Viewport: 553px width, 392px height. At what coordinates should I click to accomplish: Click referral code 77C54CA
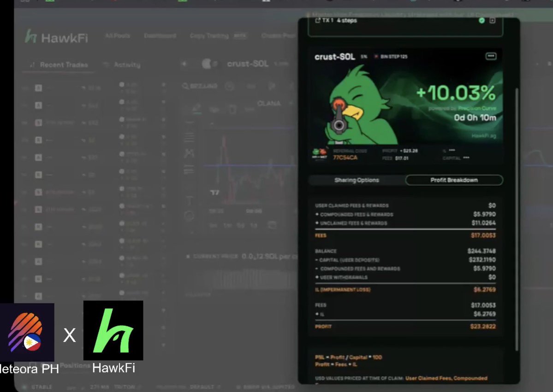click(345, 158)
